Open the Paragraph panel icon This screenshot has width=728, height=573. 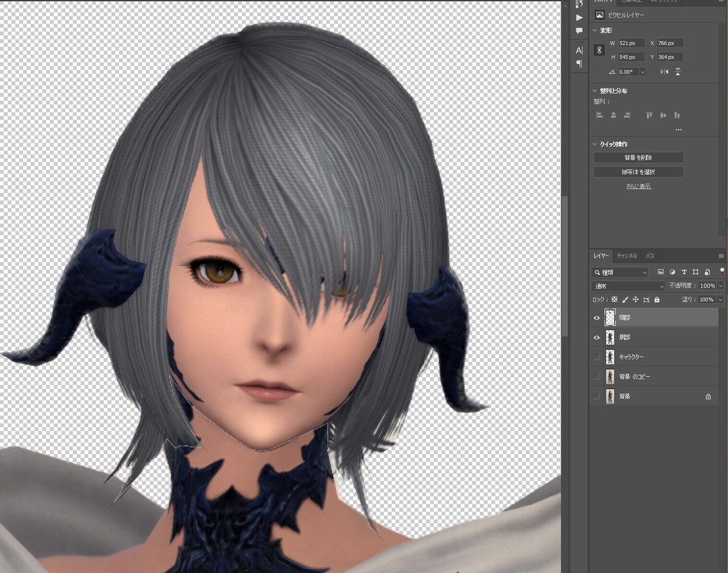[579, 63]
